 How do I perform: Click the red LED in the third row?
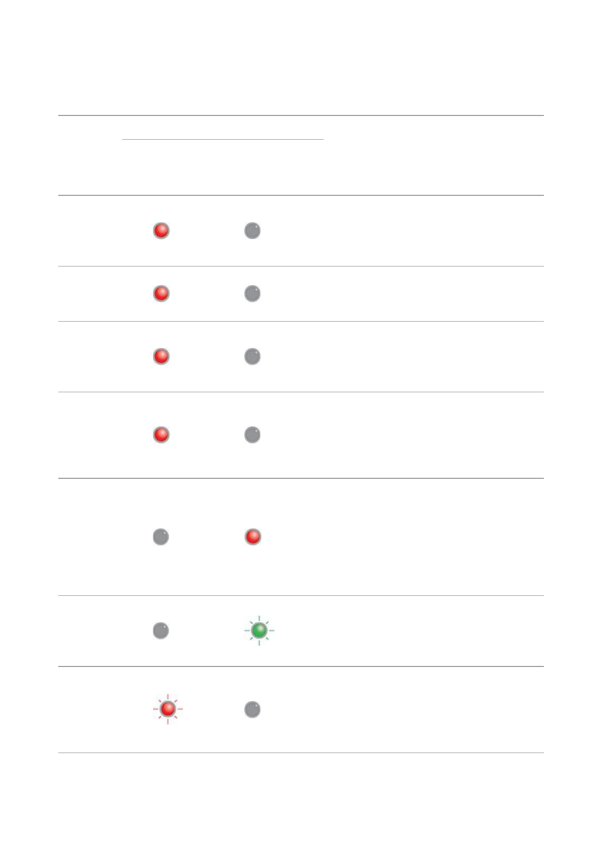(161, 356)
